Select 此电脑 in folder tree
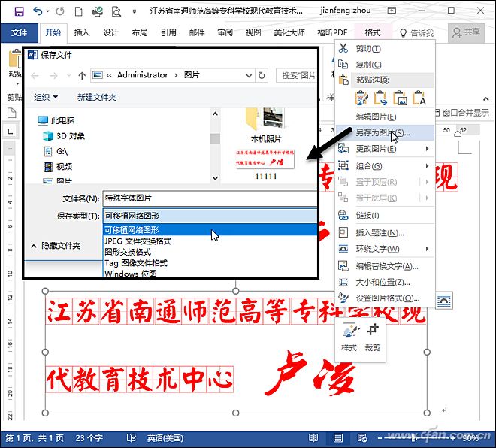The image size is (496, 448). [56, 120]
